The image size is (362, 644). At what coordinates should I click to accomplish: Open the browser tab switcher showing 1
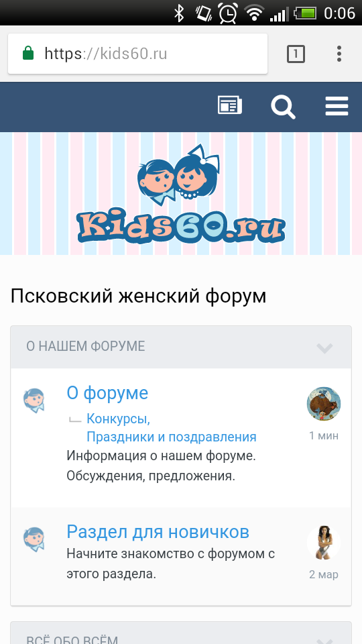pos(296,54)
